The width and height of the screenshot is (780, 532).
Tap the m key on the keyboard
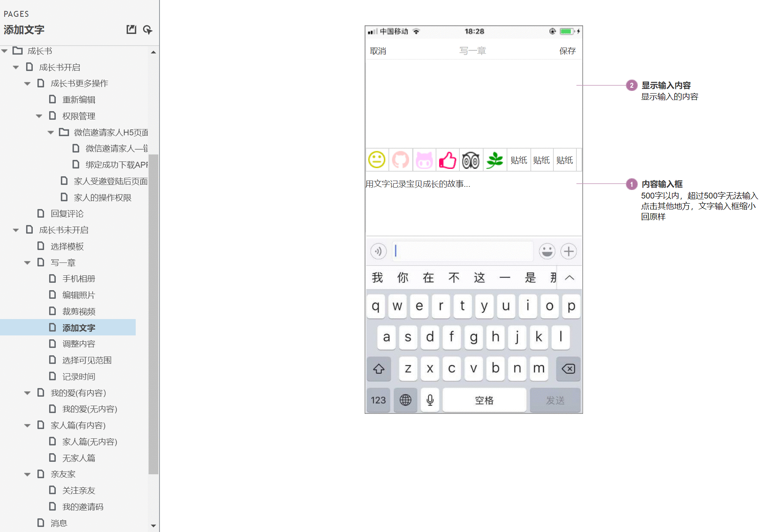coord(539,369)
